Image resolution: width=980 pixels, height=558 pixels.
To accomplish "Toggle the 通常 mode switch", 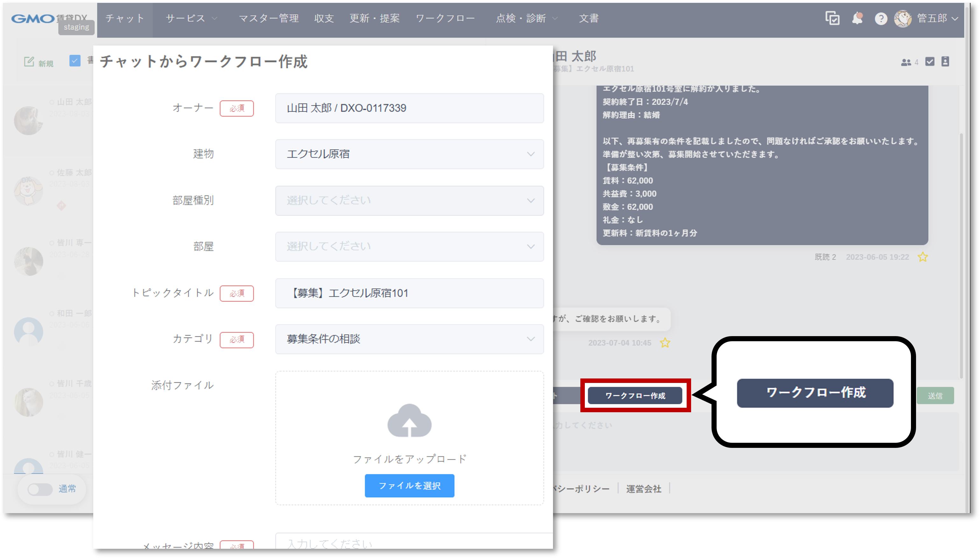I will click(40, 489).
